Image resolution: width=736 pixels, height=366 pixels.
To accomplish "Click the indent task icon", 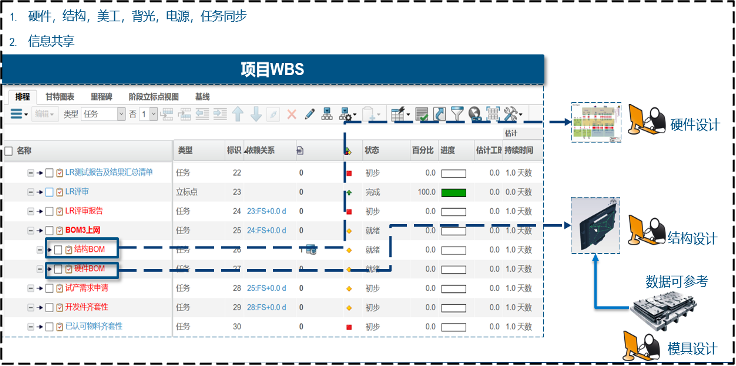I will pos(220,114).
